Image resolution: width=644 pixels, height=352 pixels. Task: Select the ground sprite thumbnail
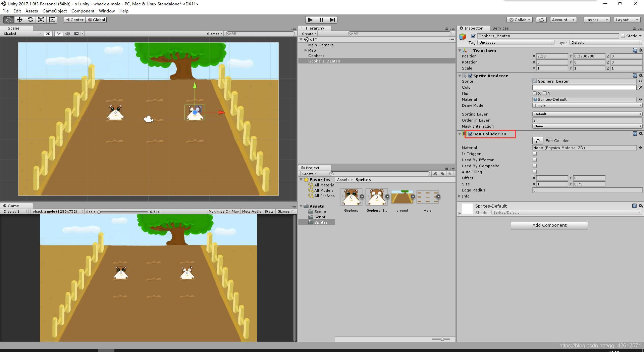402,197
